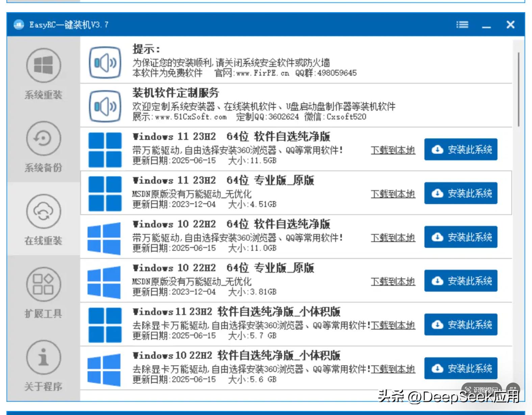Click Windows 10 logo of 11.0GB 软件自选纯净版
This screenshot has width=532, height=415.
(104, 238)
